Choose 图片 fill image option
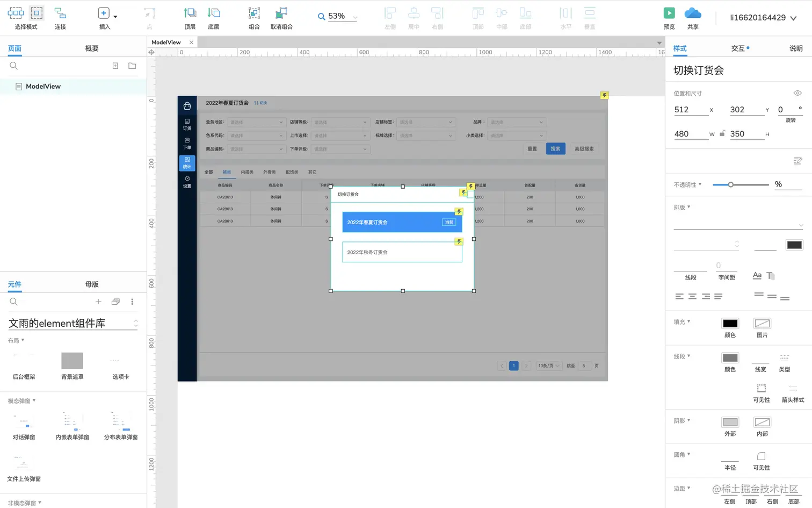Screen dimensions: 812x508 [762, 323]
